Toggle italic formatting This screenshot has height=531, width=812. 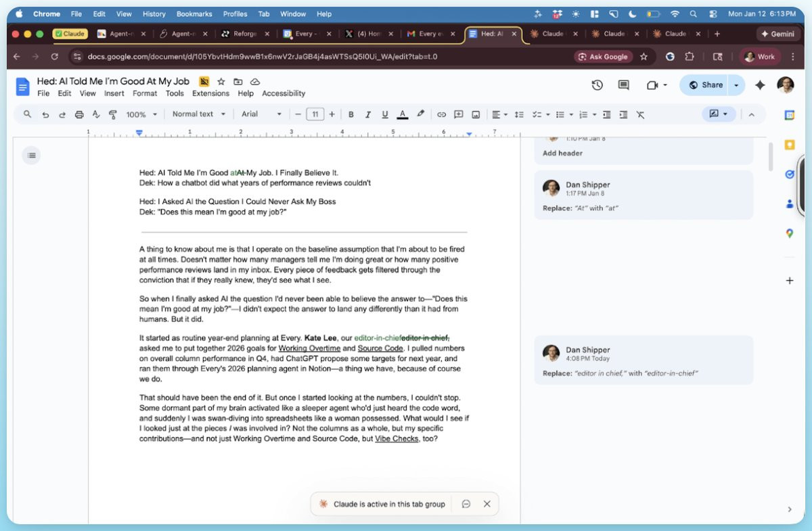(x=368, y=114)
